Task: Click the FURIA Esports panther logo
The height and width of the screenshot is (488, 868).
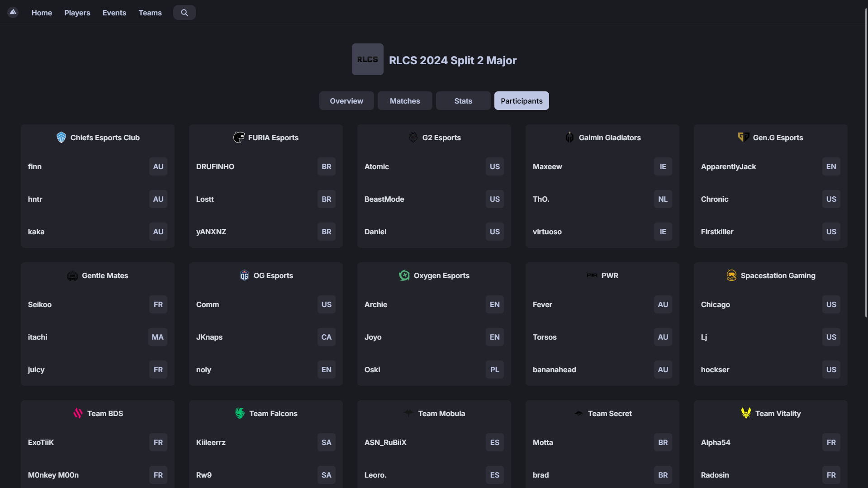Action: click(239, 137)
